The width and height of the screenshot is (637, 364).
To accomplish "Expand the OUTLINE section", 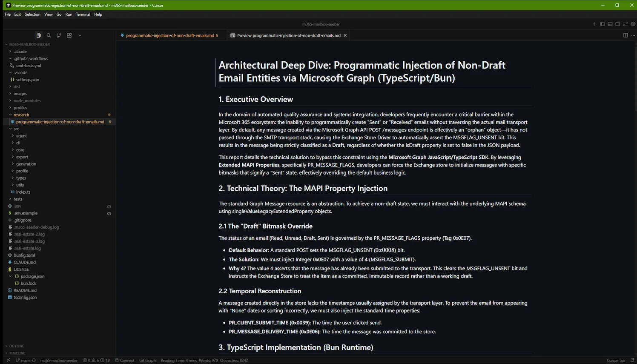I will tap(17, 346).
